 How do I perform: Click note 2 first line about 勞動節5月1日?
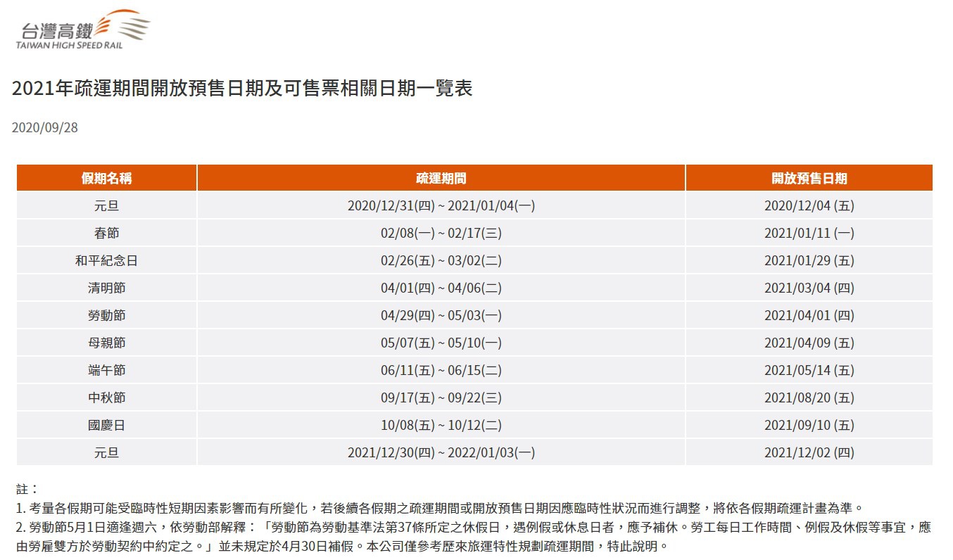pos(473,527)
